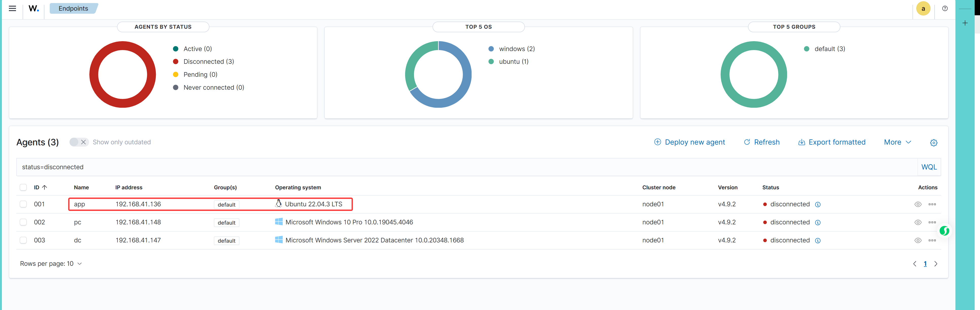Click Deploy new agent
The image size is (980, 310).
(689, 142)
